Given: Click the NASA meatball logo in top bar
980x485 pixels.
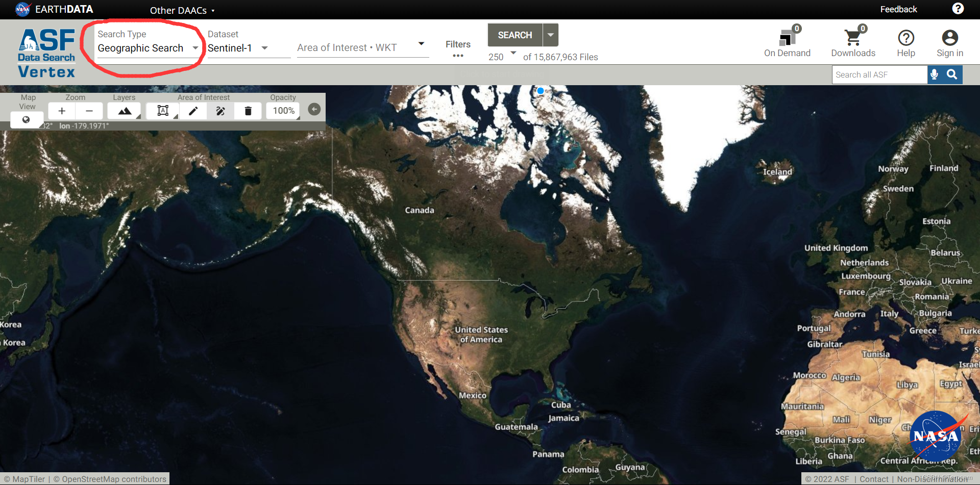Looking at the screenshot, I should click(x=22, y=9).
